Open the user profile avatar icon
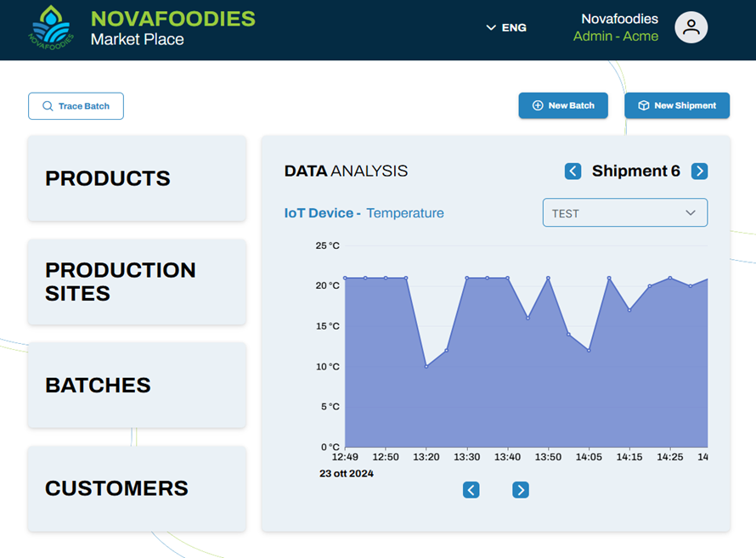Image resolution: width=756 pixels, height=558 pixels. coord(691,27)
